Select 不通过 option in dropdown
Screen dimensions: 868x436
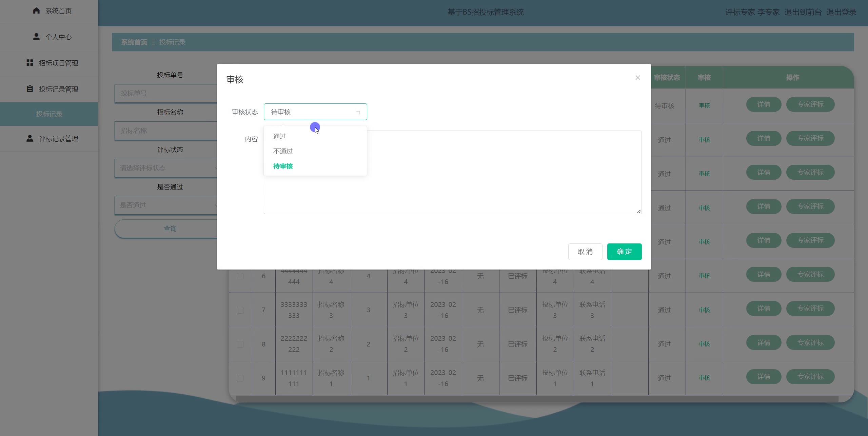283,151
